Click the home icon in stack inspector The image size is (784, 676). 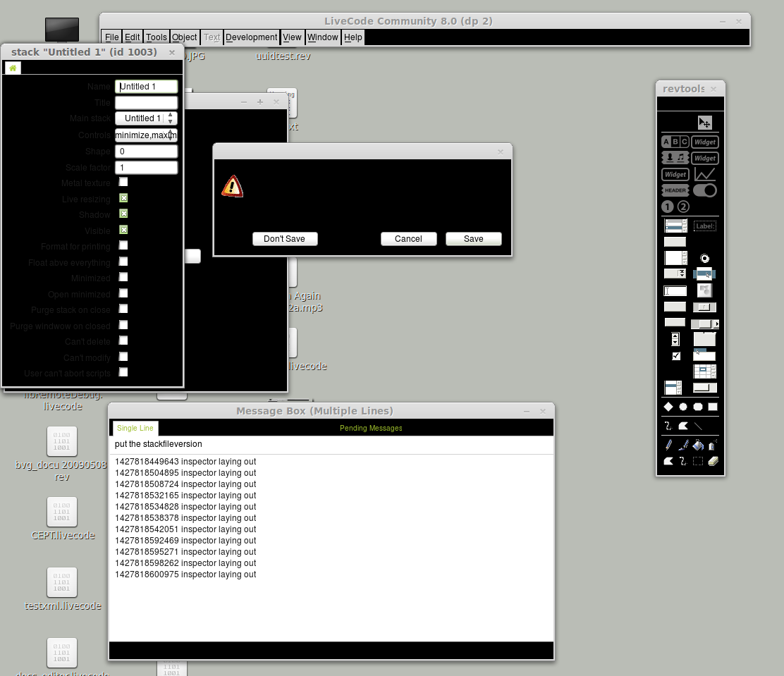13,68
